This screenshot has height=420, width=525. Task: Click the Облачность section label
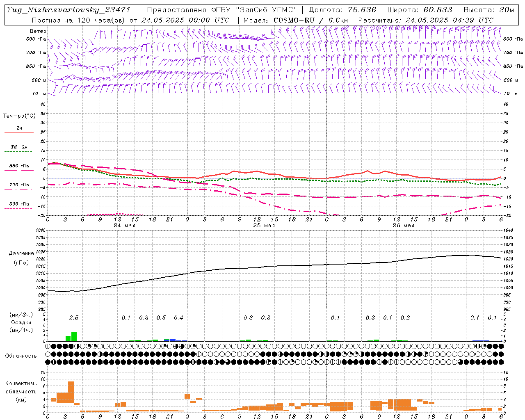[x=21, y=356]
